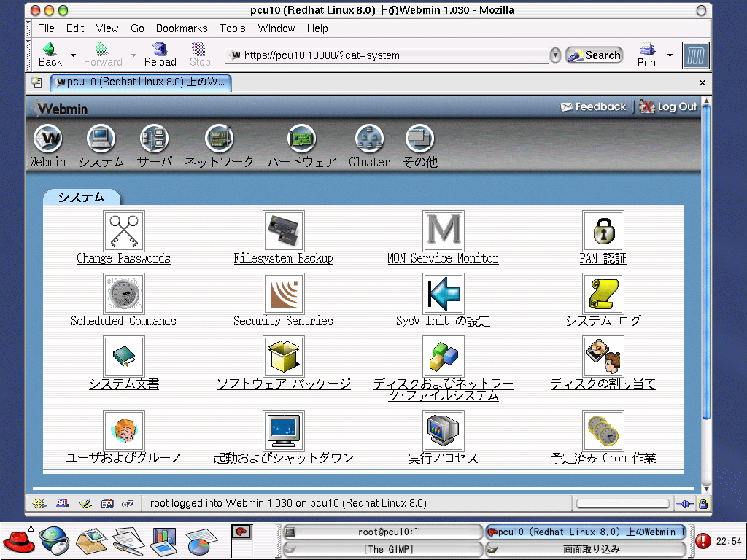
Task: Switch to root@pcu10 terminal taskbar button
Action: coord(384,532)
